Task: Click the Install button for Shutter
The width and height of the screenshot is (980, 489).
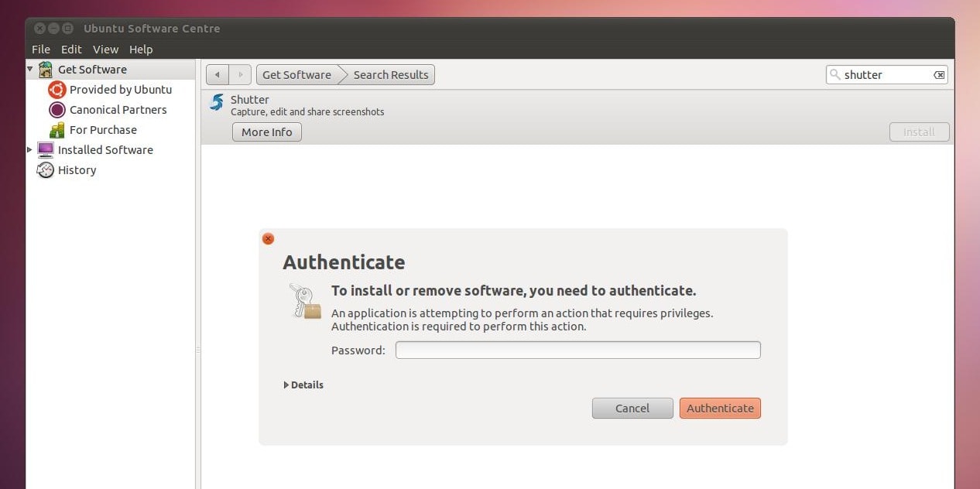Action: (x=919, y=132)
